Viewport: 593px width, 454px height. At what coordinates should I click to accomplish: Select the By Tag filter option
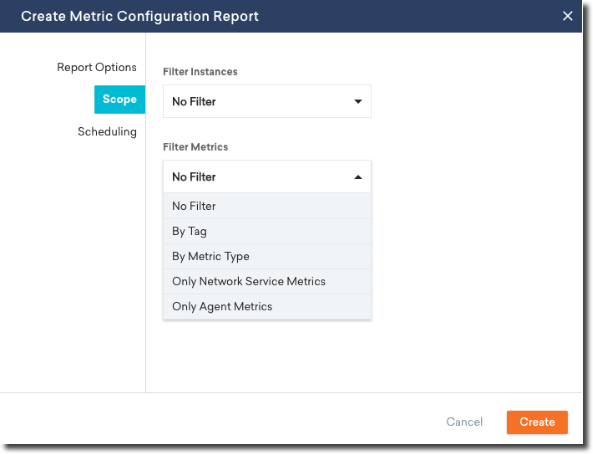pyautogui.click(x=267, y=231)
